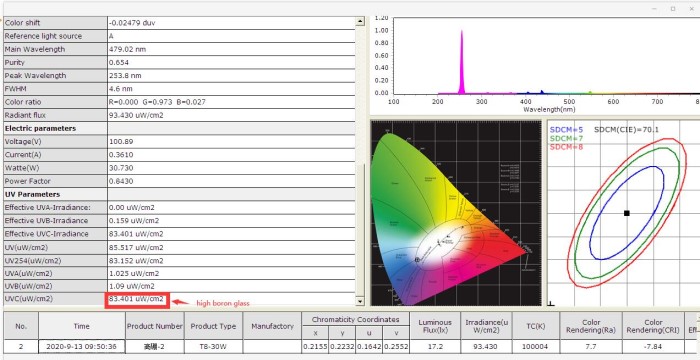Click the scrollbar down arrow in parameters list

(360, 301)
